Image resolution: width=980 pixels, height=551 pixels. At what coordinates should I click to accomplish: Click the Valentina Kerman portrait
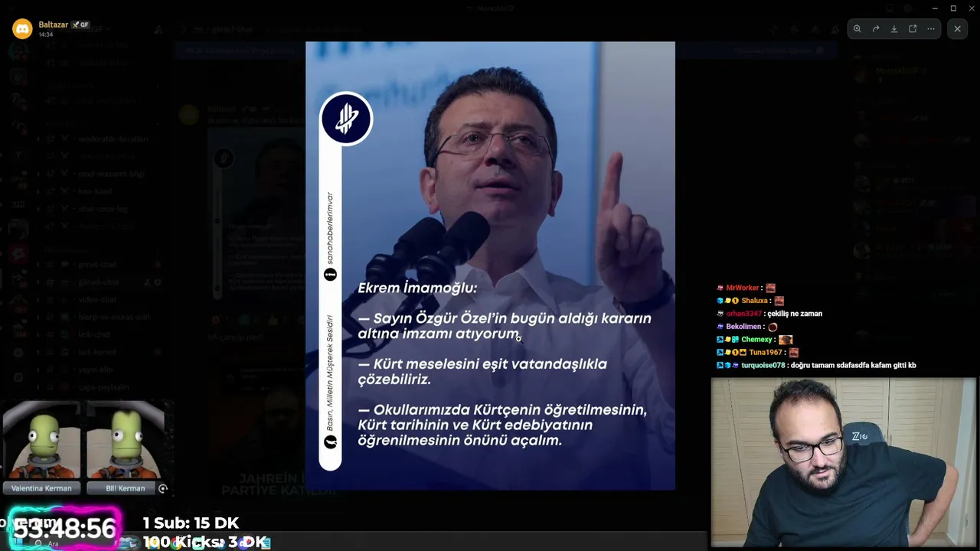point(41,442)
